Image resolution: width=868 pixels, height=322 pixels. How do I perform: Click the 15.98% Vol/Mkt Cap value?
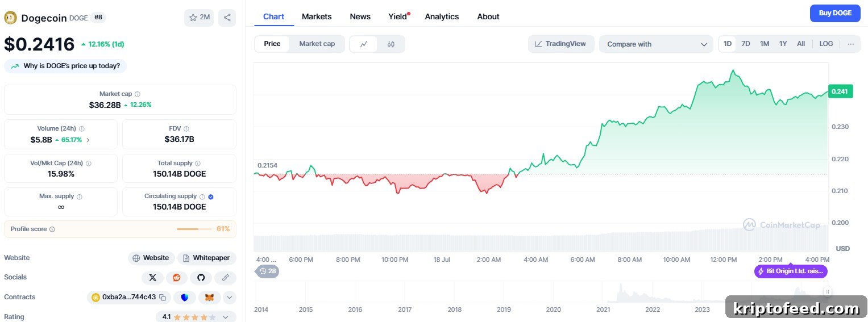[x=61, y=174]
